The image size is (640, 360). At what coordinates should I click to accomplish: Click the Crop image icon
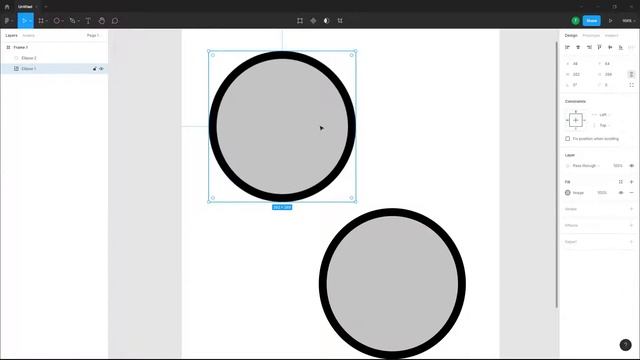tap(340, 20)
